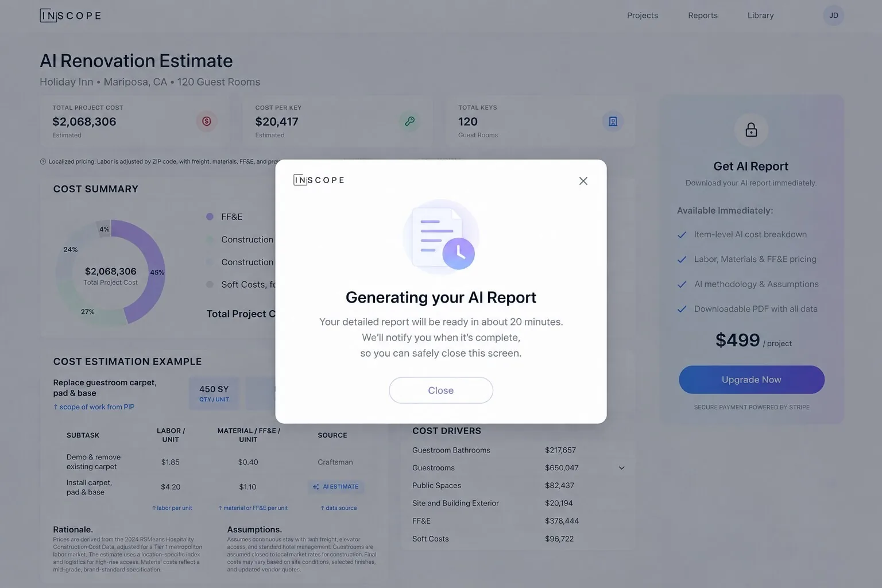Click the $217,657 Guestroom Bathrooms value
Image resolution: width=882 pixels, height=588 pixels.
coord(560,450)
